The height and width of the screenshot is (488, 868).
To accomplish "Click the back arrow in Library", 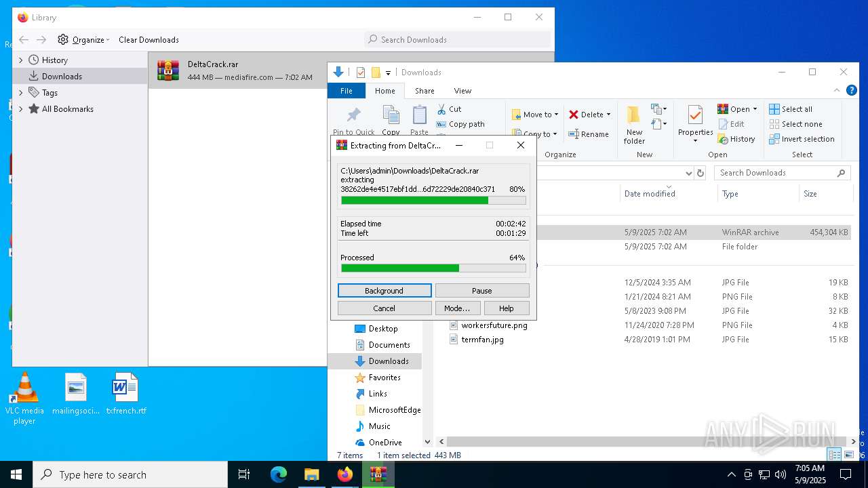I will click(x=24, y=40).
